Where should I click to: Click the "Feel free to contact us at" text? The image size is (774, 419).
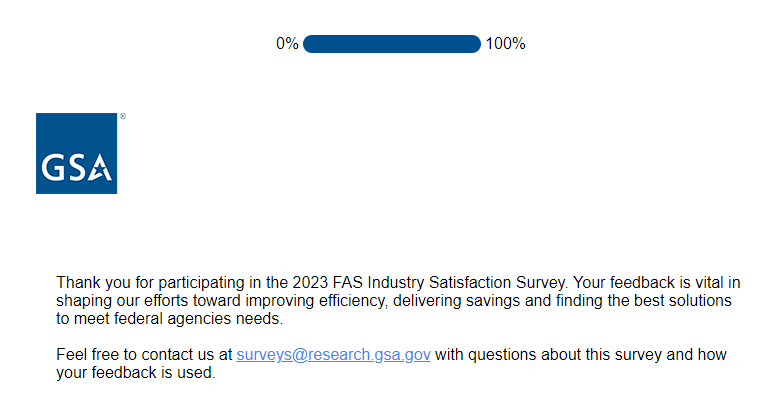point(144,354)
